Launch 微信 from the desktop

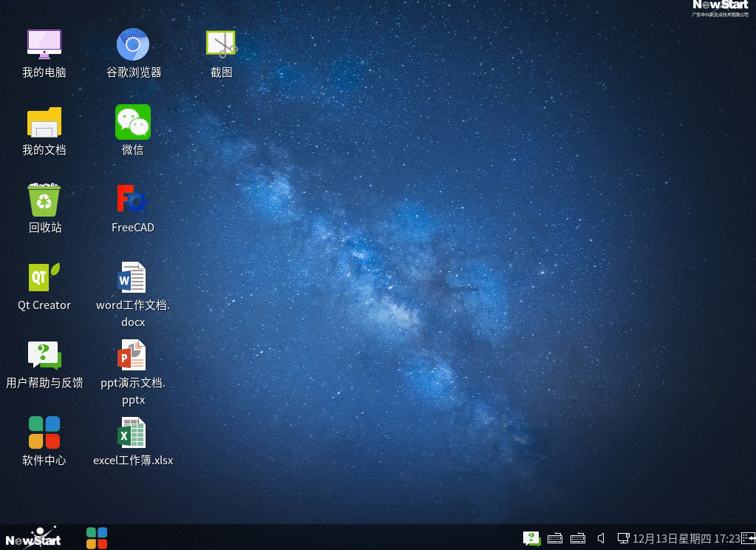pos(133,131)
